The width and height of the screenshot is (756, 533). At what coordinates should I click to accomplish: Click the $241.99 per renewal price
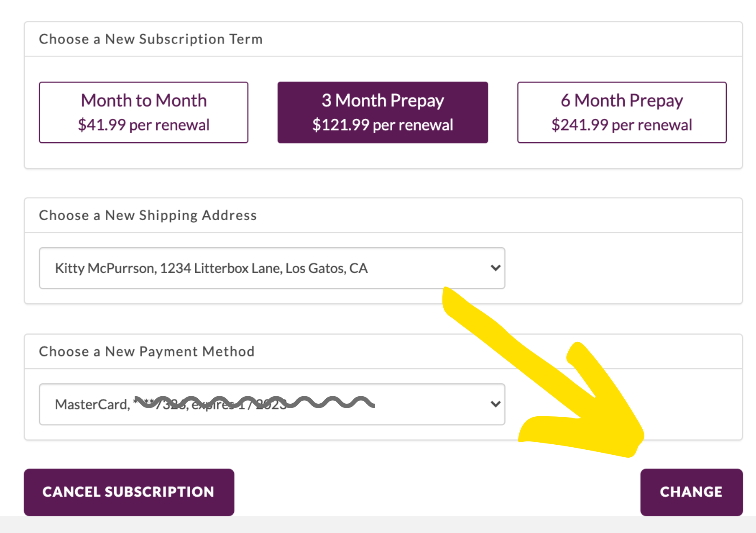(x=622, y=125)
